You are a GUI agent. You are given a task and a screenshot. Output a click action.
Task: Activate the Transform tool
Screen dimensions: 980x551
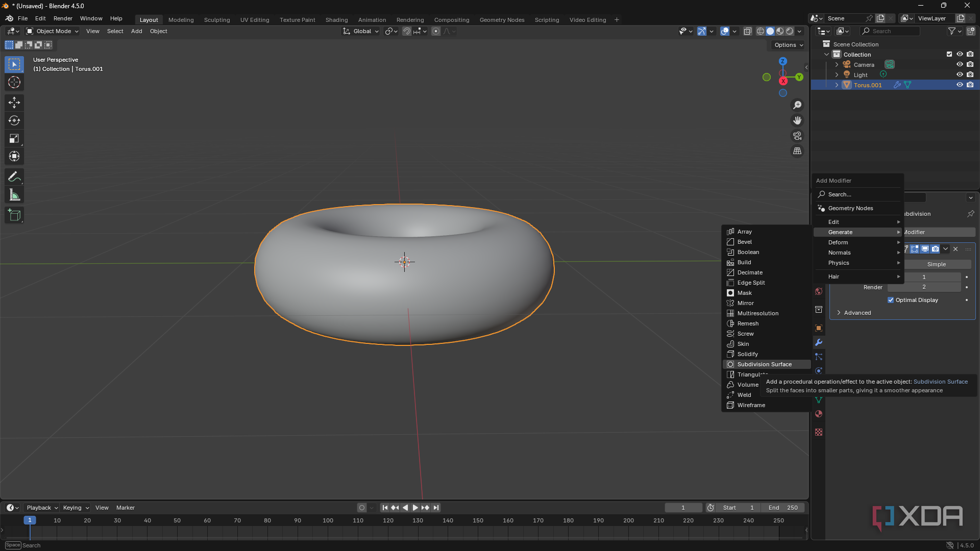coord(14,156)
